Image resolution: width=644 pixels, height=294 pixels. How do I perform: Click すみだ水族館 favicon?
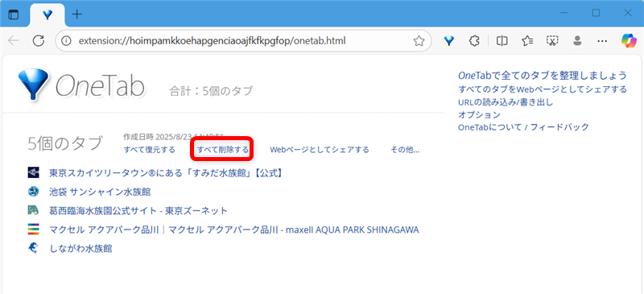click(x=33, y=172)
